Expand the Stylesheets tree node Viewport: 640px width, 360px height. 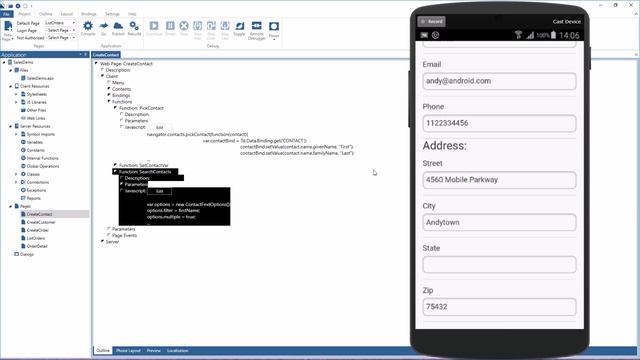pos(16,94)
